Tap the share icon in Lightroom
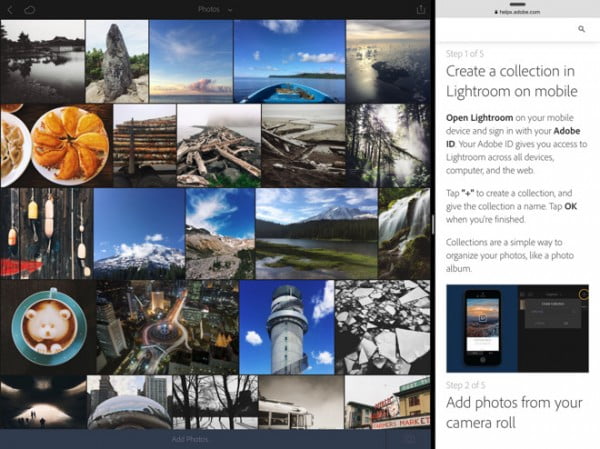The height and width of the screenshot is (449, 600). [420, 9]
